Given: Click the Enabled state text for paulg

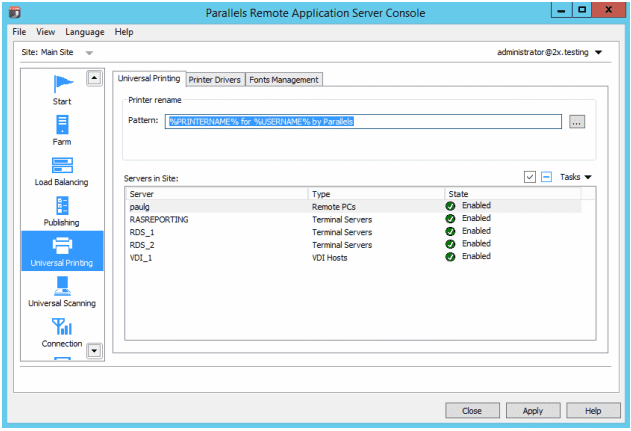Looking at the screenshot, I should (x=476, y=205).
